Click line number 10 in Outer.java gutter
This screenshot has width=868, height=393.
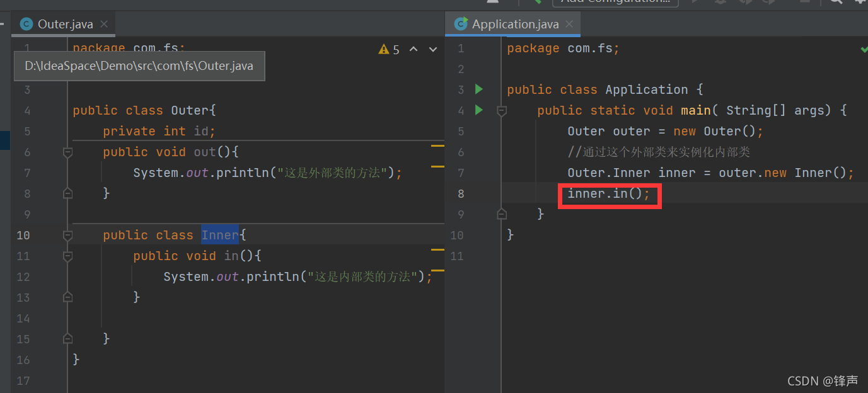coord(23,235)
